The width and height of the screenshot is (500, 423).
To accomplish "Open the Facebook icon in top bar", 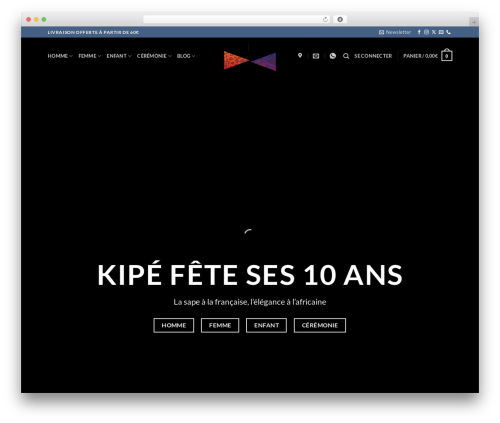I will point(419,32).
